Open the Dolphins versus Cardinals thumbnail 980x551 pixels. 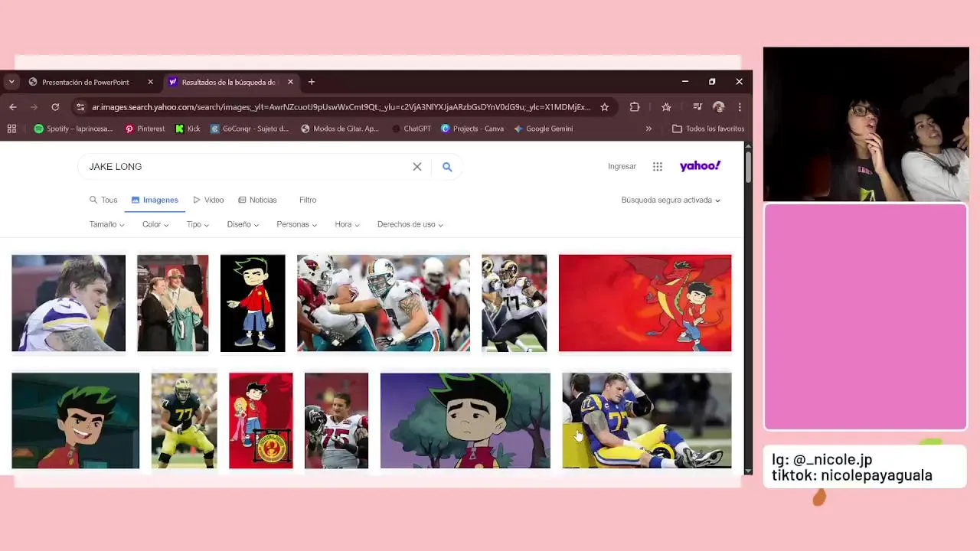(384, 303)
